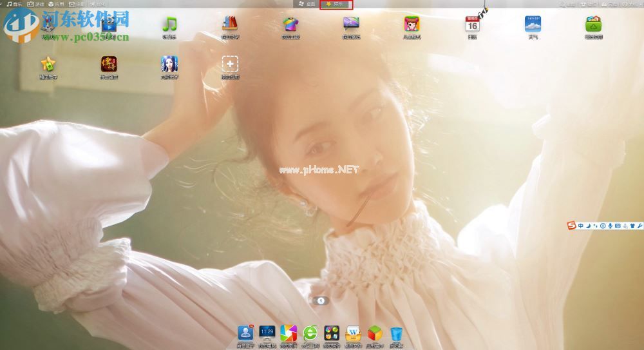644x350 pixels.
Task: Switch to the 桌面 desktop tab
Action: [x=307, y=4]
